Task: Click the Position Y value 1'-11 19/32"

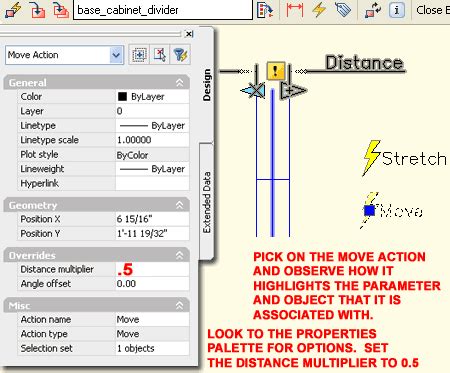Action: [x=152, y=233]
